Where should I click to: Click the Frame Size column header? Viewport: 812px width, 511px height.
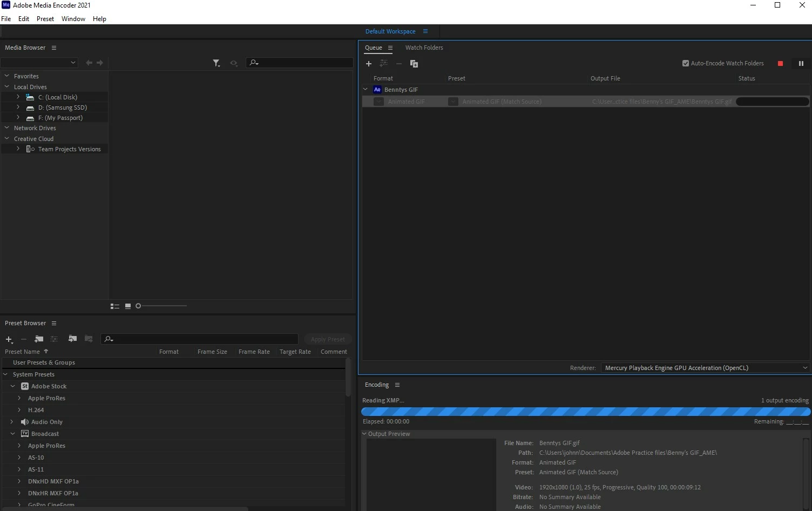tap(212, 352)
